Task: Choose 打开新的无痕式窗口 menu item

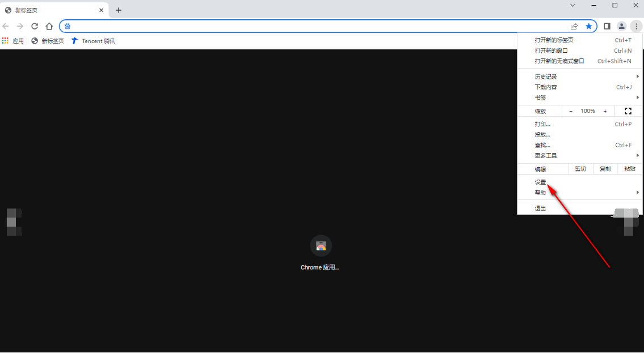Action: (x=559, y=61)
